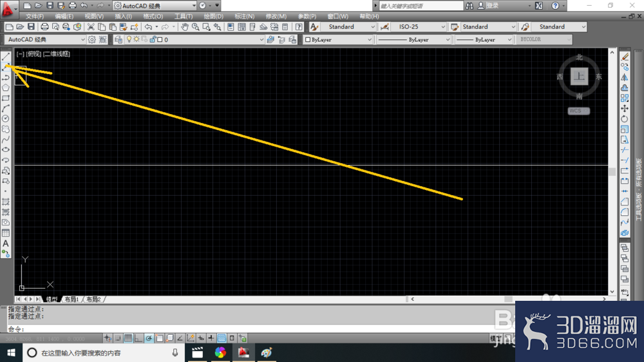The height and width of the screenshot is (362, 644).
Task: Click the 东 direction on ViewCube compass
Action: 598,77
